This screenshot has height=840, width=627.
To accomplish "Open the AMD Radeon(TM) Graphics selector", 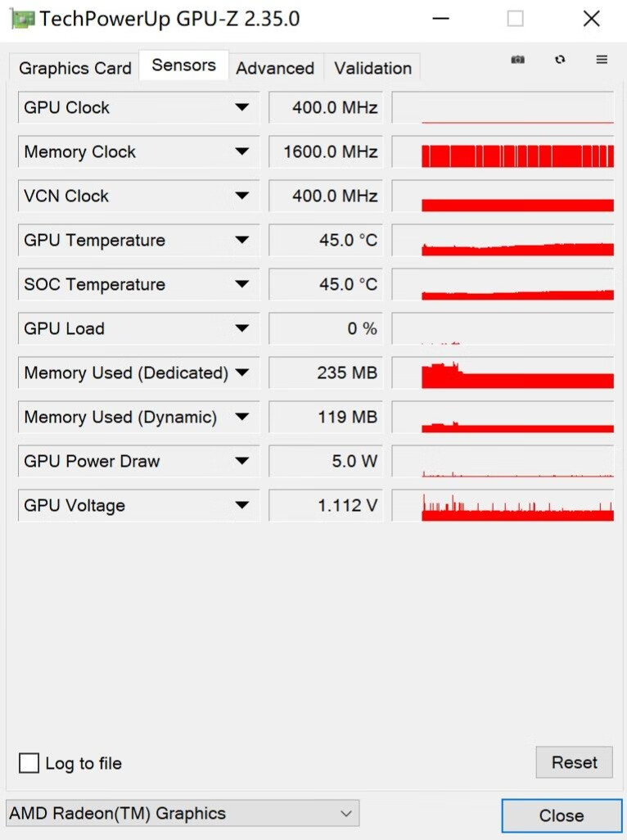I will [182, 813].
